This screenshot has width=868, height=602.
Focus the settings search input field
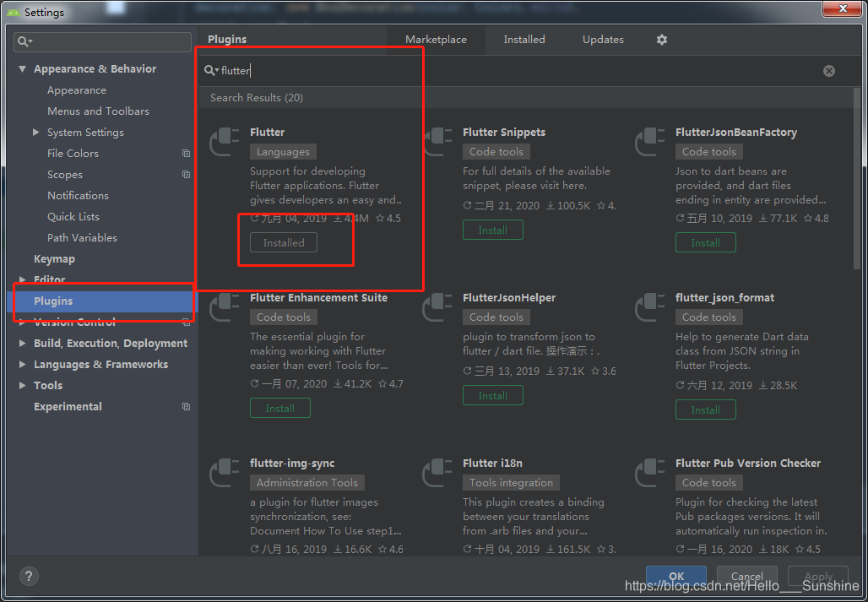tap(102, 41)
